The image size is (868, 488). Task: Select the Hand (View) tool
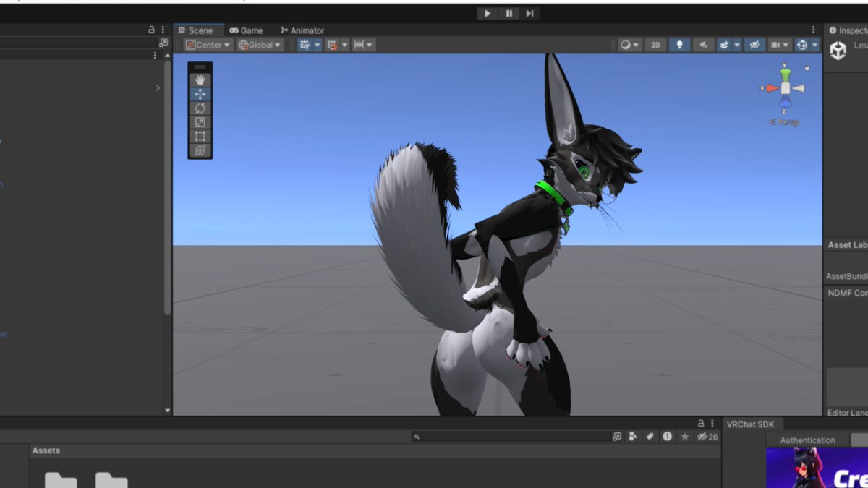click(200, 80)
